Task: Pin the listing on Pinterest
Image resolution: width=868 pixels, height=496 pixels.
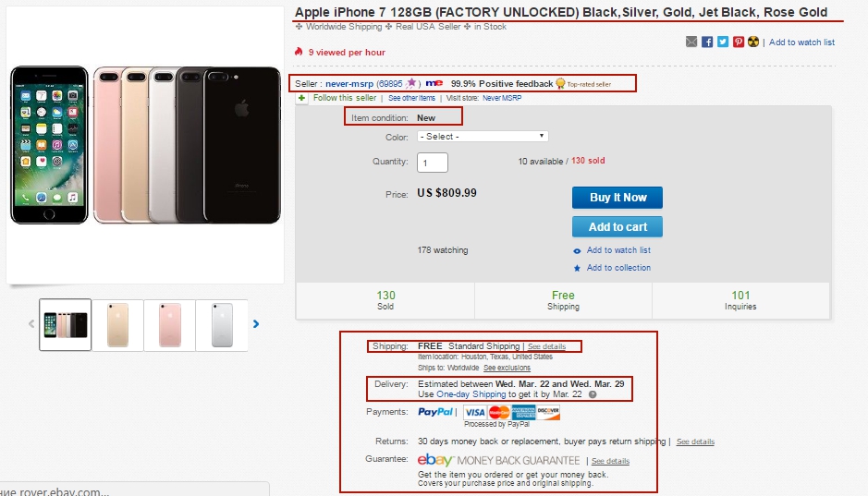Action: pos(739,42)
